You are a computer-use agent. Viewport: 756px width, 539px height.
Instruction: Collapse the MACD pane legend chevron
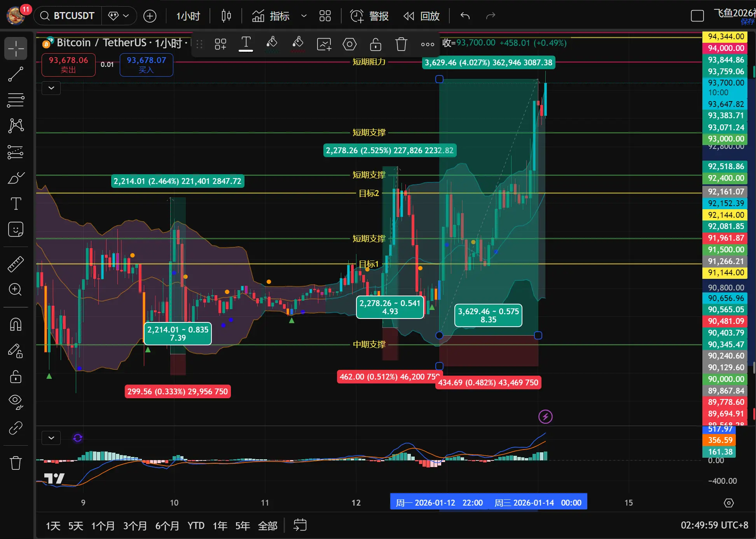[x=51, y=438]
